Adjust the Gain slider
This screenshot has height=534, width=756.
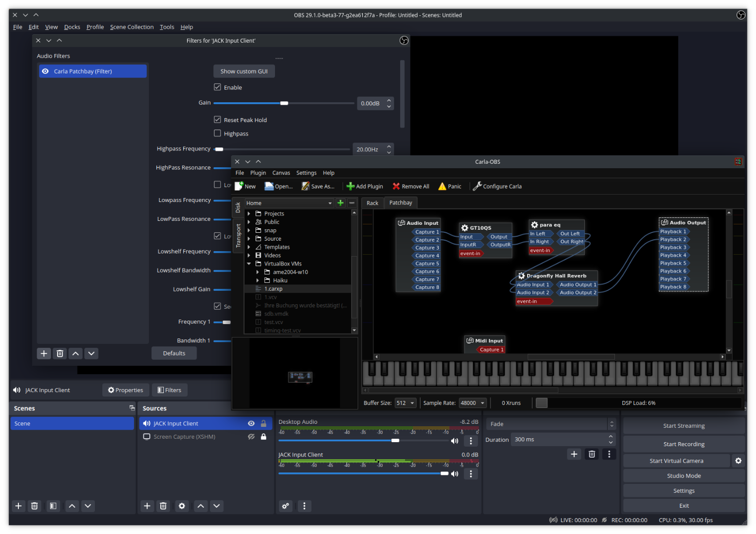284,103
